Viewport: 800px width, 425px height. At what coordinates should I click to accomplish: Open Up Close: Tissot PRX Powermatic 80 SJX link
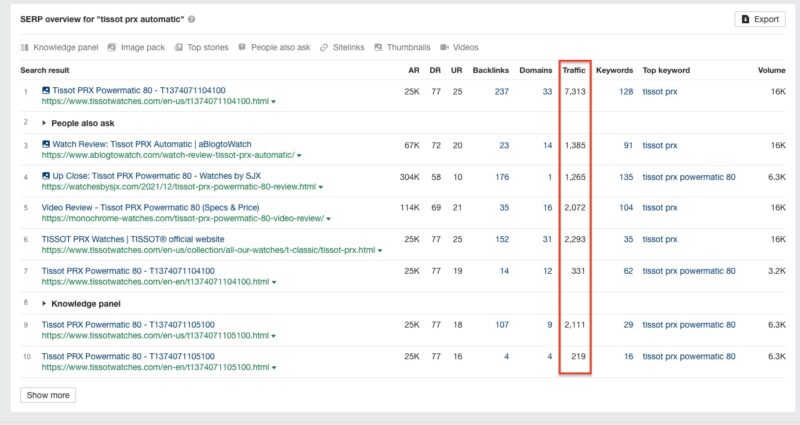tap(156, 176)
